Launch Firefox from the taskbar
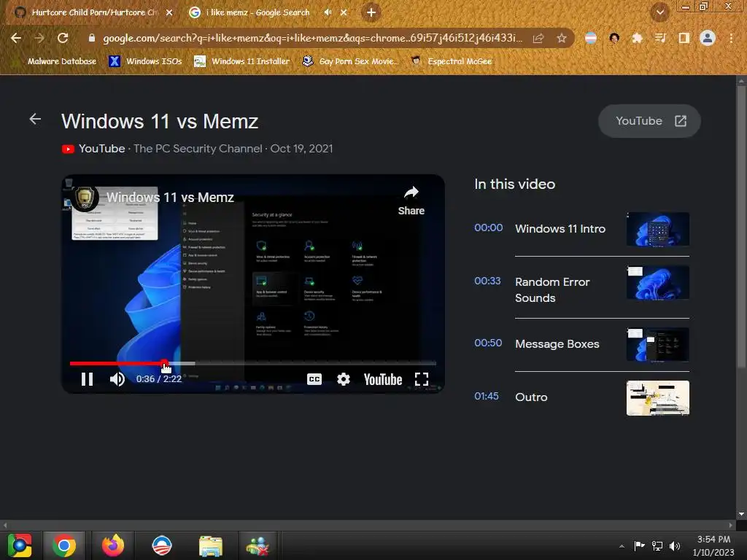 pyautogui.click(x=113, y=545)
